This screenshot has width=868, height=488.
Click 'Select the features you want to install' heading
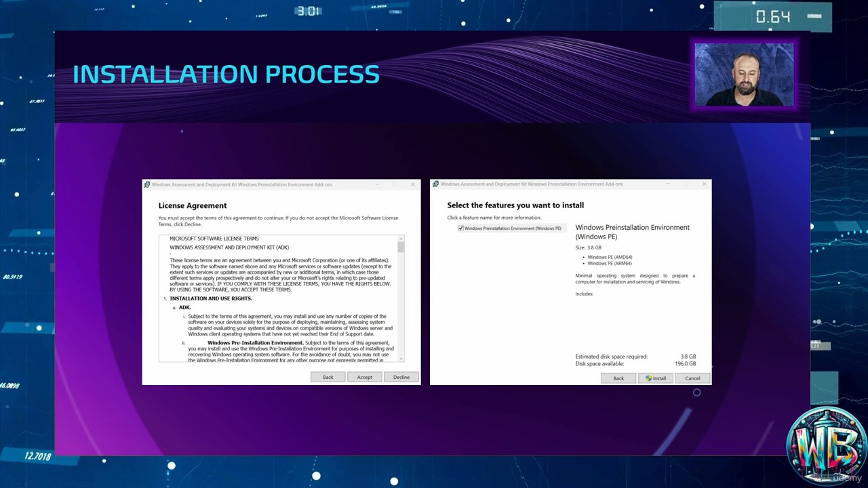point(515,205)
